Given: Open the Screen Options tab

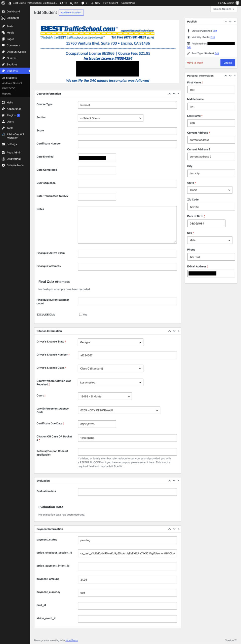Looking at the screenshot, I should [224, 9].
